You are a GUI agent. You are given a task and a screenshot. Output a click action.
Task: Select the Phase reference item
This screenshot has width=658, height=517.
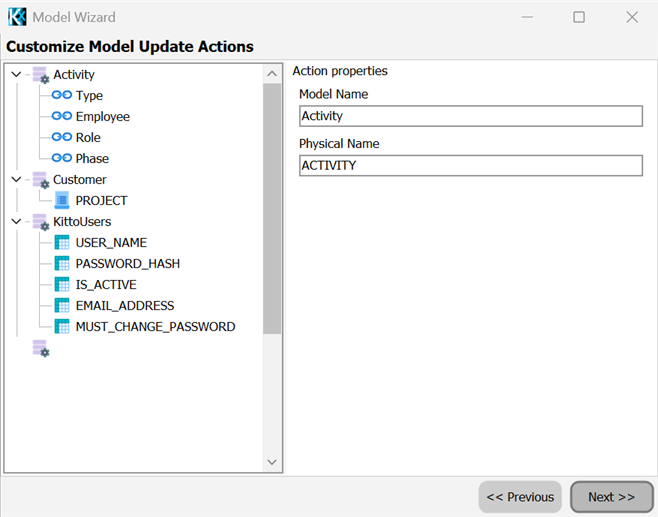click(x=92, y=159)
